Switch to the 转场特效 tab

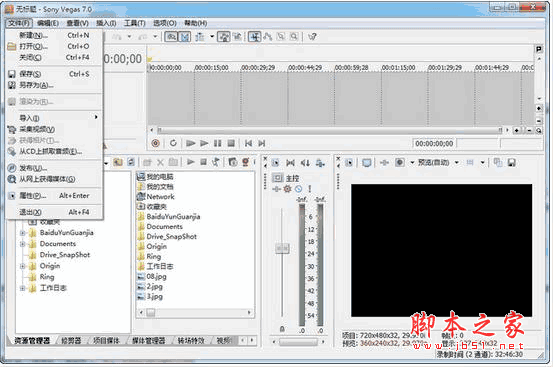coord(191,341)
